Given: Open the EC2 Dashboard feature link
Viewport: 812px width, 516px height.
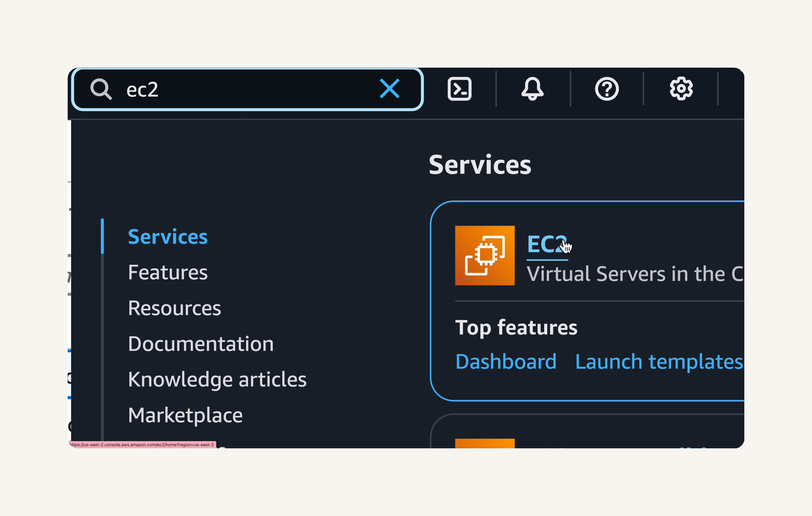Looking at the screenshot, I should coord(506,362).
